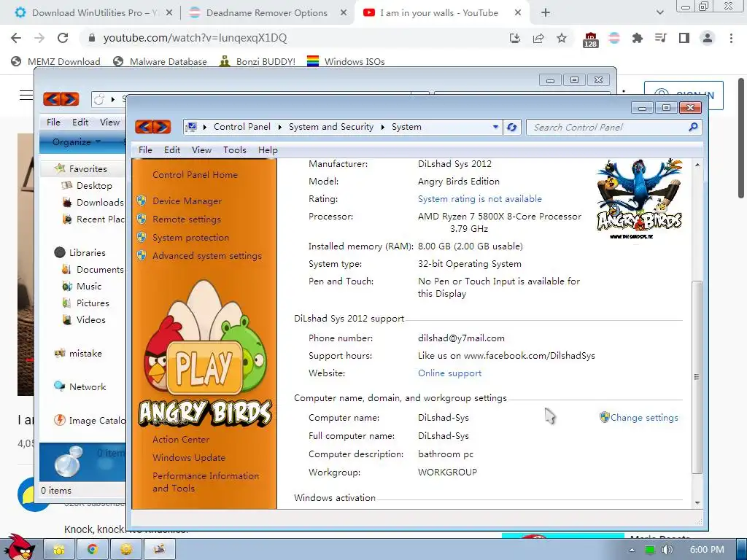Viewport: 747px width, 560px height.
Task: Open File menu in System window
Action: coord(145,150)
